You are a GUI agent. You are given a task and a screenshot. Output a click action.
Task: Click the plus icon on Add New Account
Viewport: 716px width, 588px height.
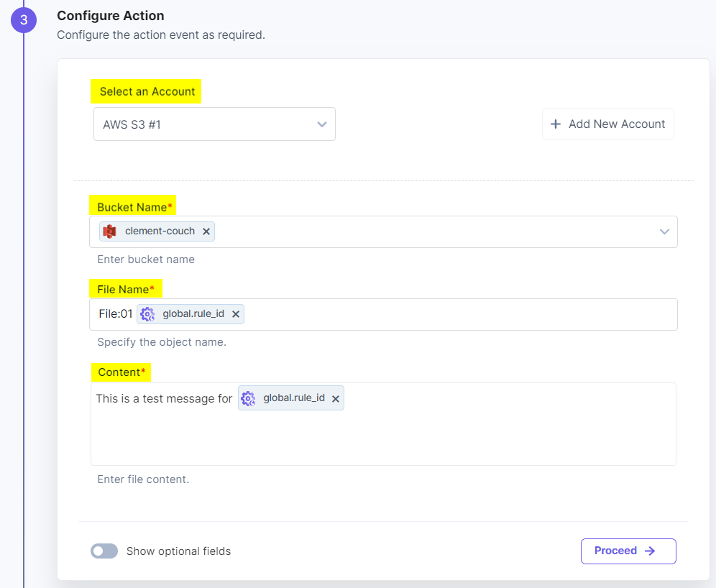tap(556, 124)
